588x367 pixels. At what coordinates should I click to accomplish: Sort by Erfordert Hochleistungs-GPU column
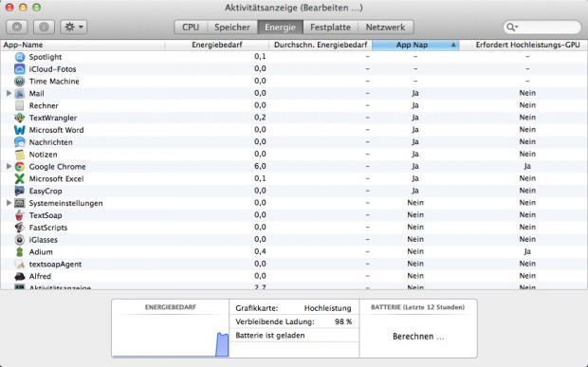524,45
